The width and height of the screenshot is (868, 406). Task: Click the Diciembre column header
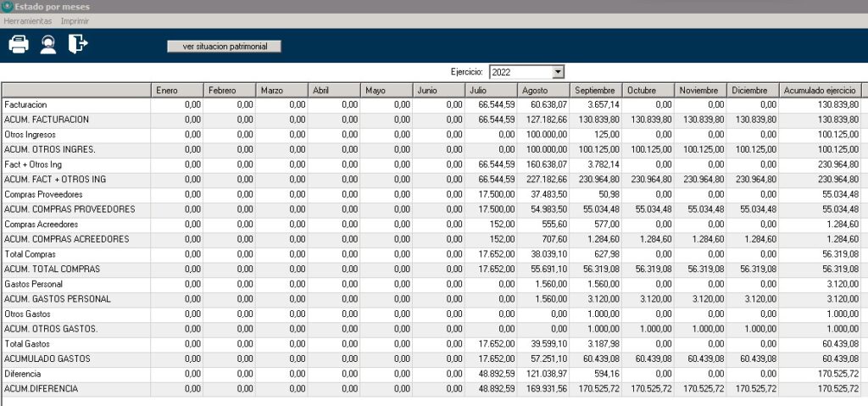753,90
